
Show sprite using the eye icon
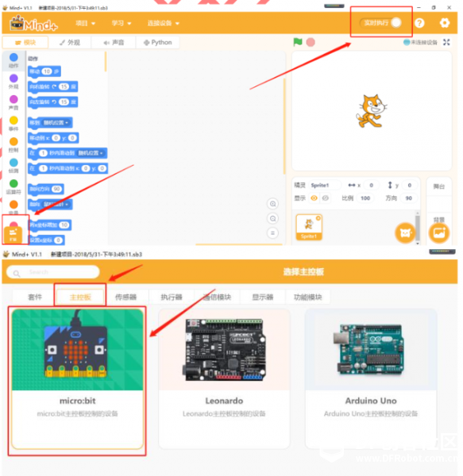point(314,198)
